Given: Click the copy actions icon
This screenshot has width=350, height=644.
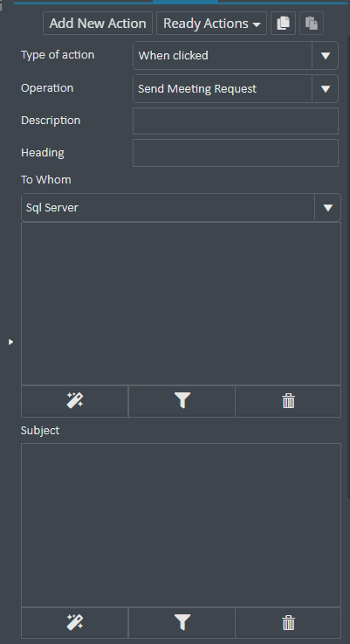Looking at the screenshot, I should (283, 23).
